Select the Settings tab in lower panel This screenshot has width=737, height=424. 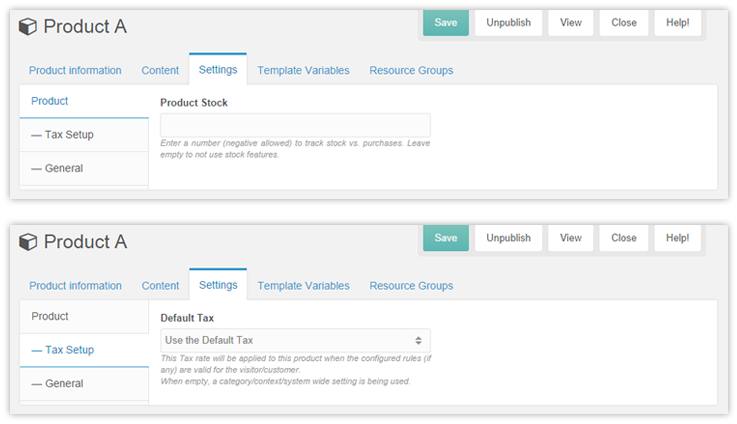[218, 285]
